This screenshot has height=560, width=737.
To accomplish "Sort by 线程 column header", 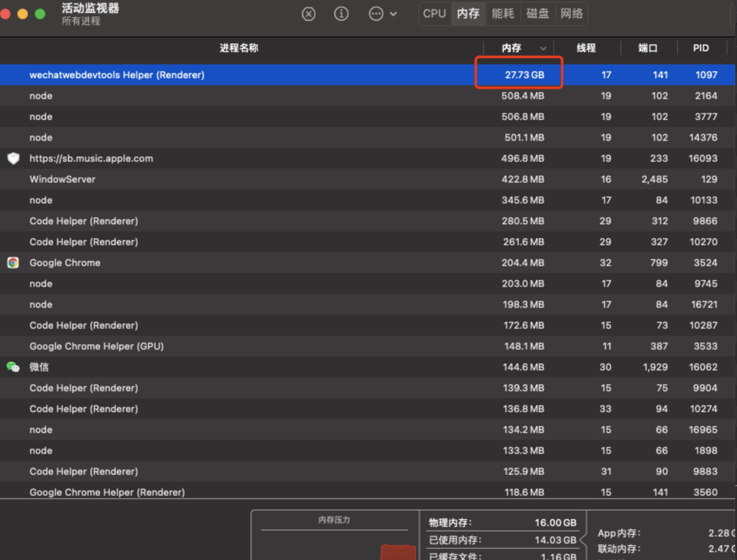I will point(586,48).
